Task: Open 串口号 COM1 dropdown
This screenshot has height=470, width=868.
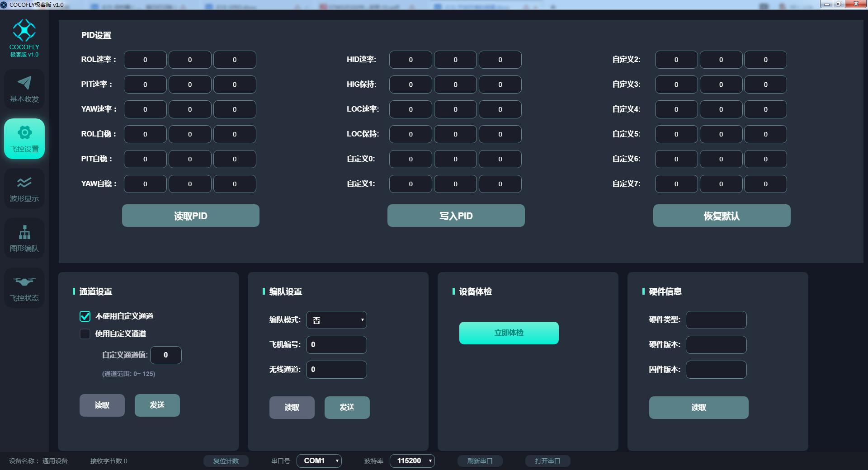Action: tap(319, 461)
